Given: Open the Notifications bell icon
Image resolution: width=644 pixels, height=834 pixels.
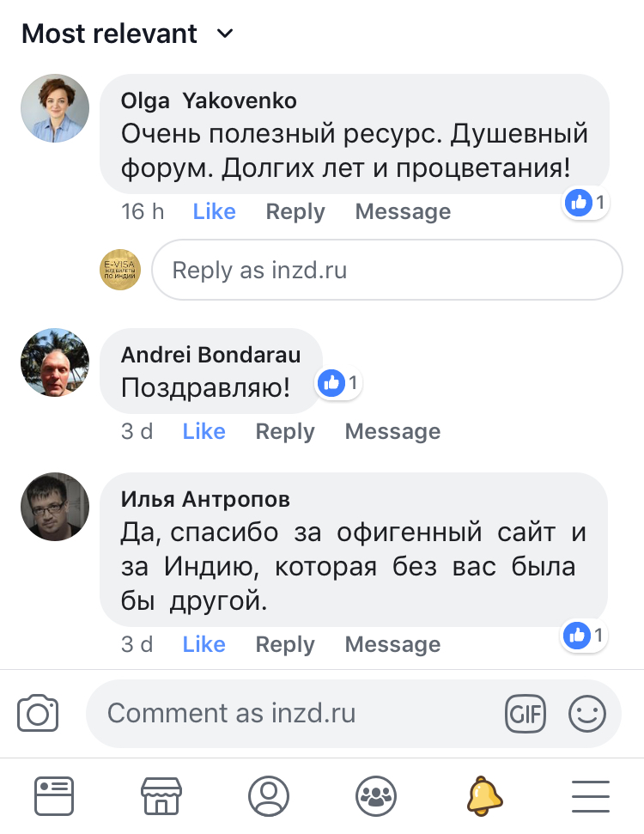Looking at the screenshot, I should coord(484,796).
